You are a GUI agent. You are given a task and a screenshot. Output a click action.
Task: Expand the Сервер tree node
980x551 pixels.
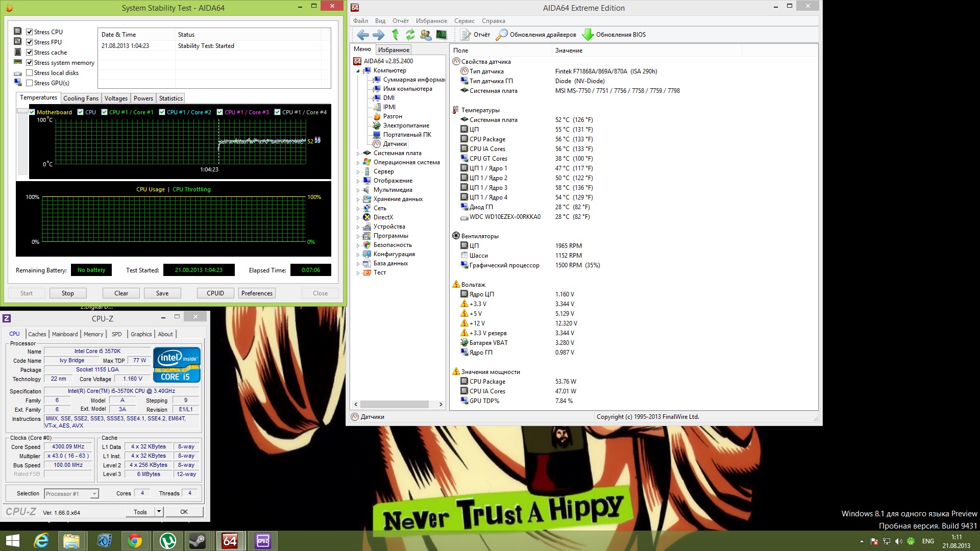[x=358, y=172]
